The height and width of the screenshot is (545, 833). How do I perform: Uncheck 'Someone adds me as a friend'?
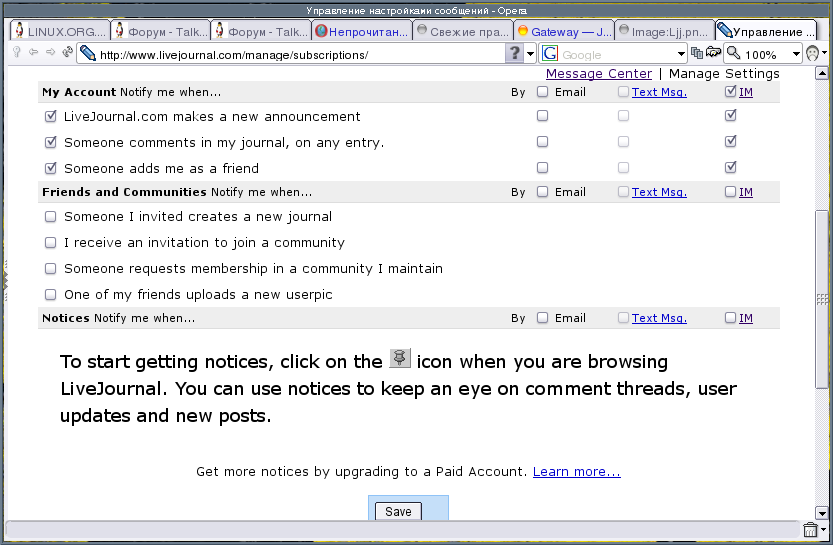pyautogui.click(x=51, y=169)
